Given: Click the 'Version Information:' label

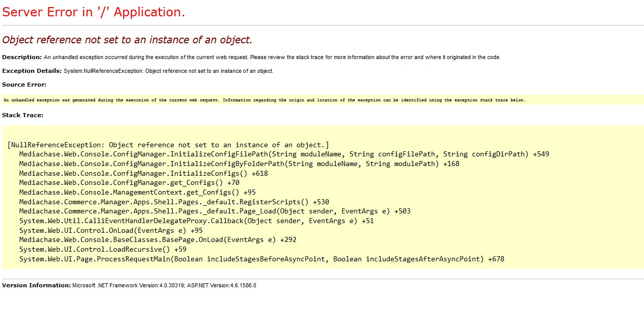Looking at the screenshot, I should click(36, 285).
